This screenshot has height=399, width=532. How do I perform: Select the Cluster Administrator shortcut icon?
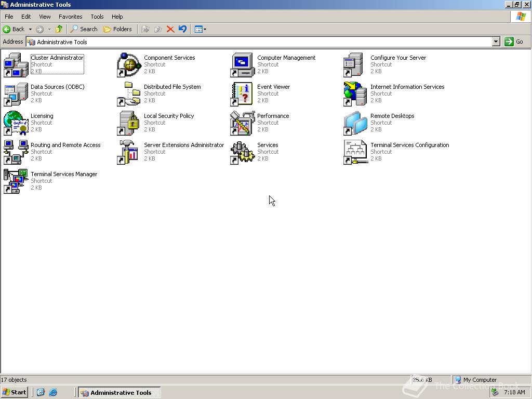[16, 65]
